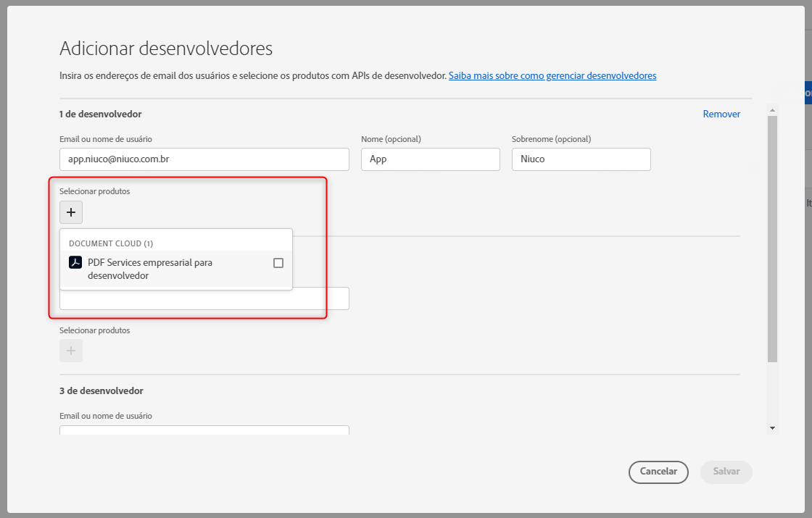The height and width of the screenshot is (518, 812).
Task: Click the disabled plus button for developer 2
Action: click(x=71, y=351)
